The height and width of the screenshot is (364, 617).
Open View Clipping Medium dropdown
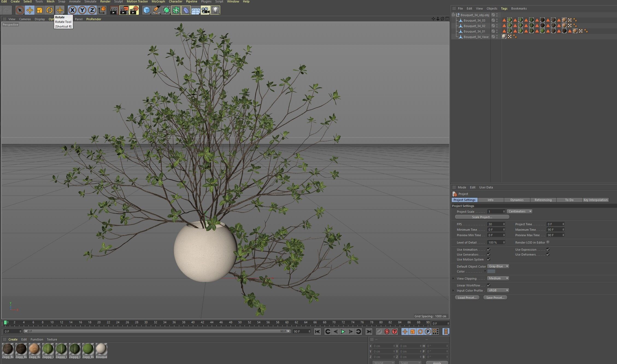498,278
